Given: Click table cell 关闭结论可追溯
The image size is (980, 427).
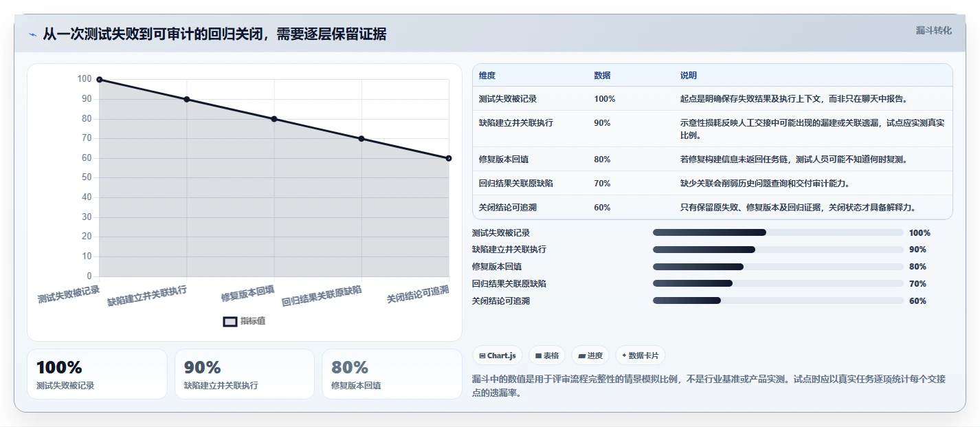Looking at the screenshot, I should tap(508, 208).
